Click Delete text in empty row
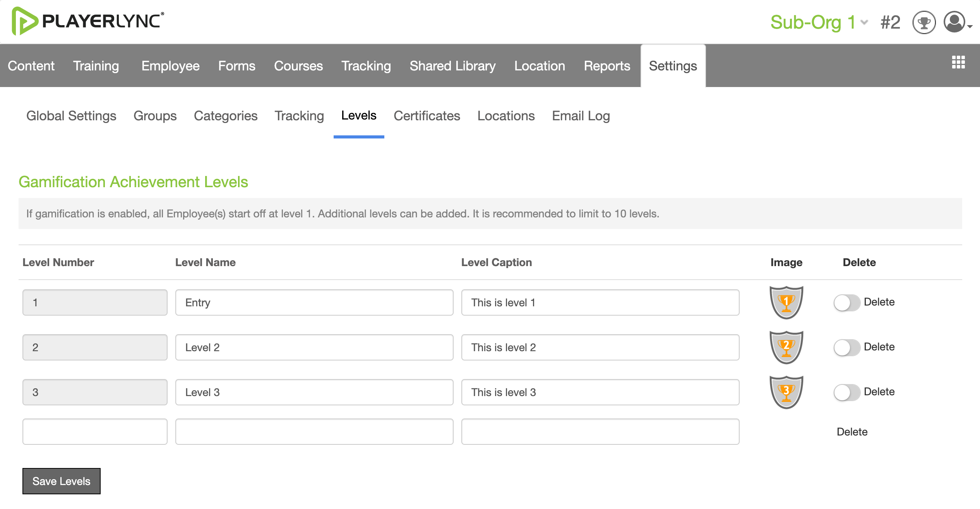This screenshot has width=980, height=509. click(x=852, y=432)
